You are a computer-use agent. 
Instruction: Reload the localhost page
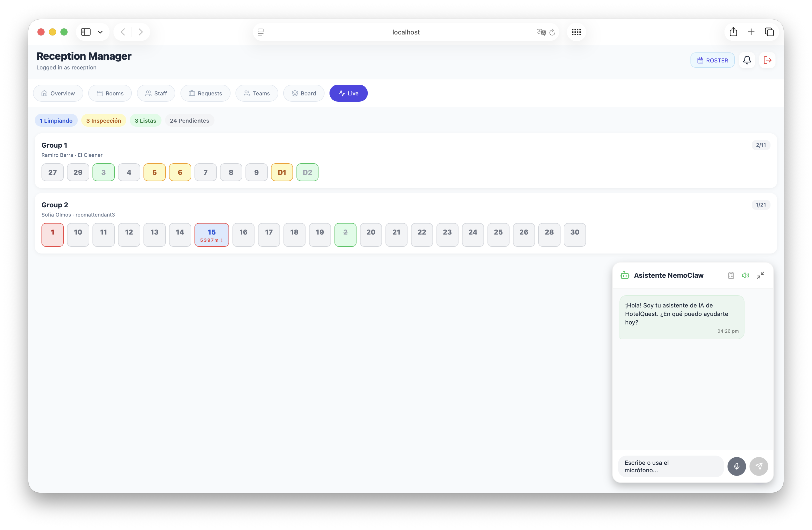(x=552, y=32)
